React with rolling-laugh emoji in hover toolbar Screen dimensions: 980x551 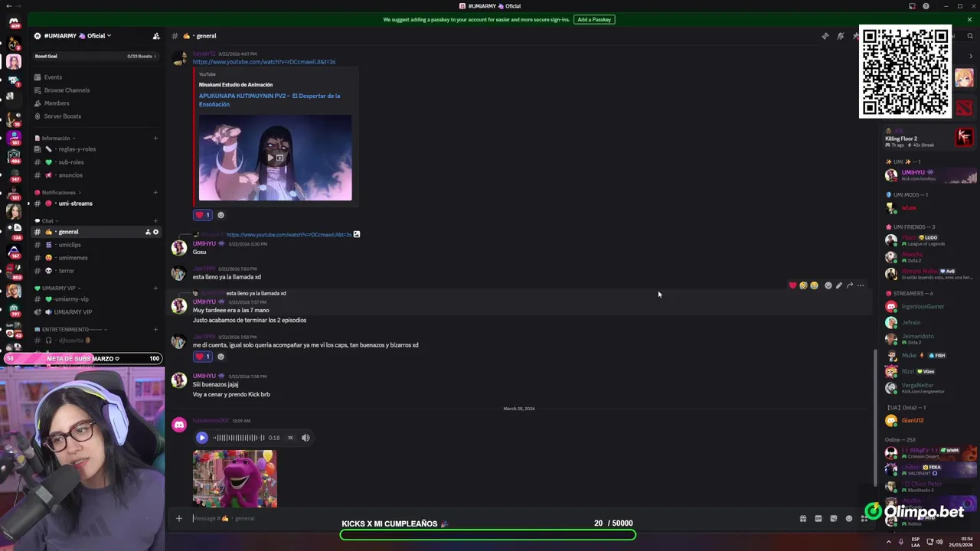click(x=803, y=285)
